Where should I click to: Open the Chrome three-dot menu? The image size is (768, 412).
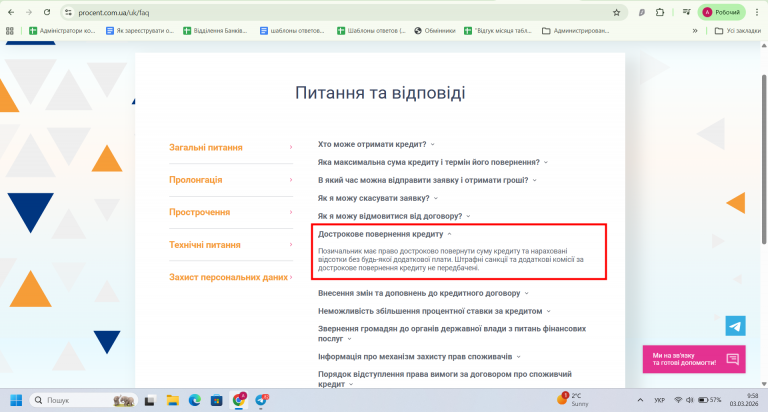click(x=757, y=12)
